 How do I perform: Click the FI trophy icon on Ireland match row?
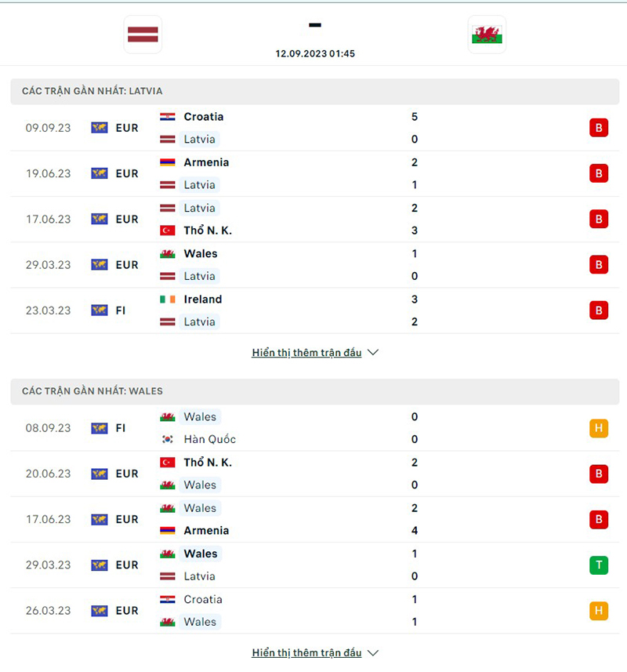click(x=99, y=311)
